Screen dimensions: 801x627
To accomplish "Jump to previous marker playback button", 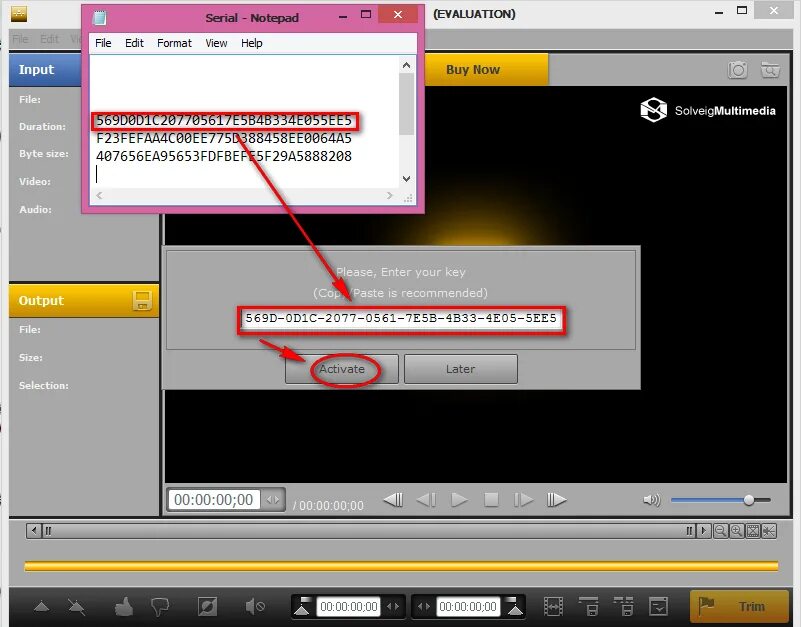I will click(x=393, y=499).
